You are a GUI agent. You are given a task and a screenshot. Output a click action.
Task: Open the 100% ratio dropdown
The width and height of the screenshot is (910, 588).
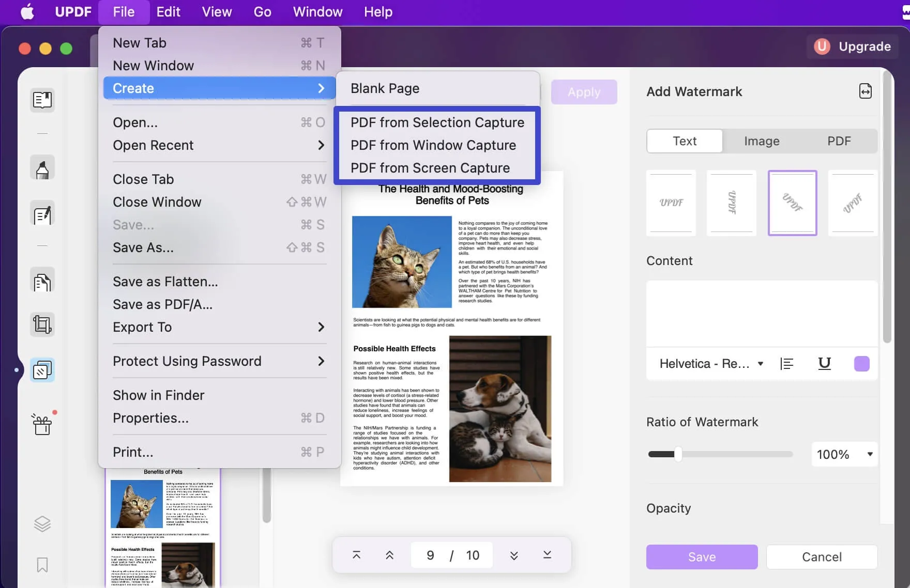tap(844, 454)
